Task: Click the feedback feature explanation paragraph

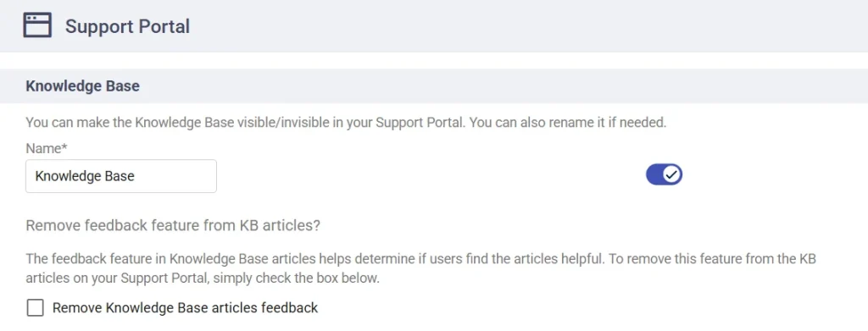Action: [420, 268]
